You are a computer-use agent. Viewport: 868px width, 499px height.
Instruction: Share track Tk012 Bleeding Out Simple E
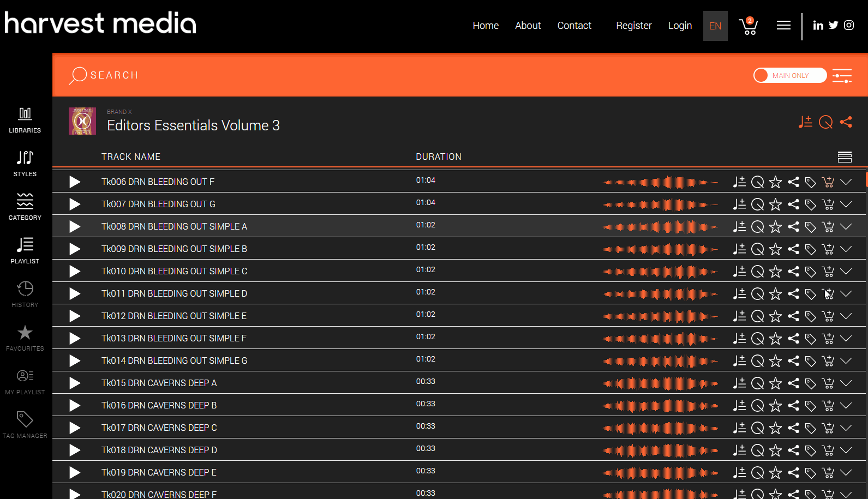(793, 316)
